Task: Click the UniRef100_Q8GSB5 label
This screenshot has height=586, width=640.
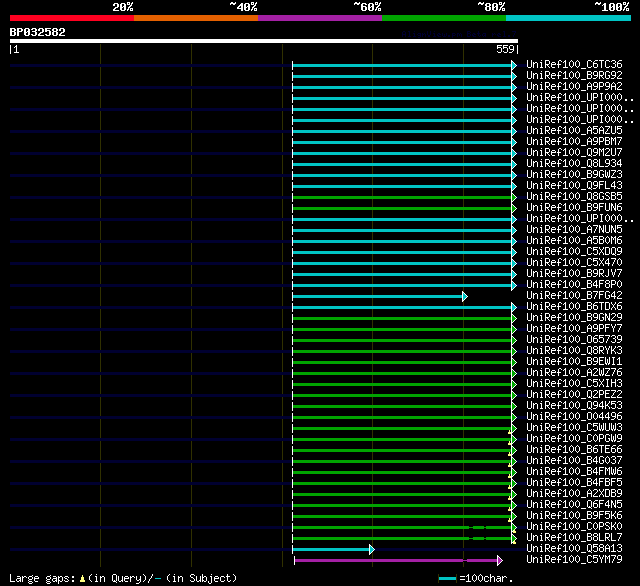Action: (574, 197)
